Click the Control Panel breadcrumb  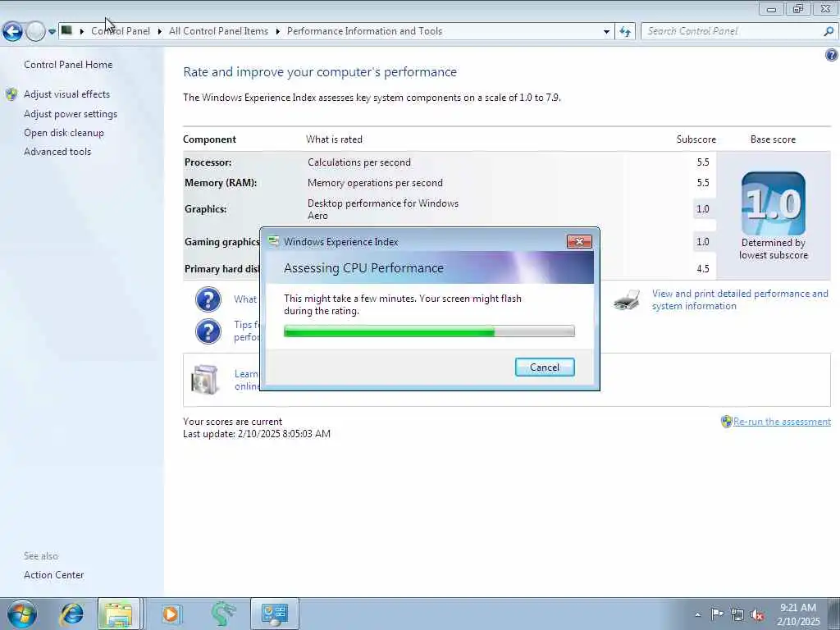(x=121, y=31)
